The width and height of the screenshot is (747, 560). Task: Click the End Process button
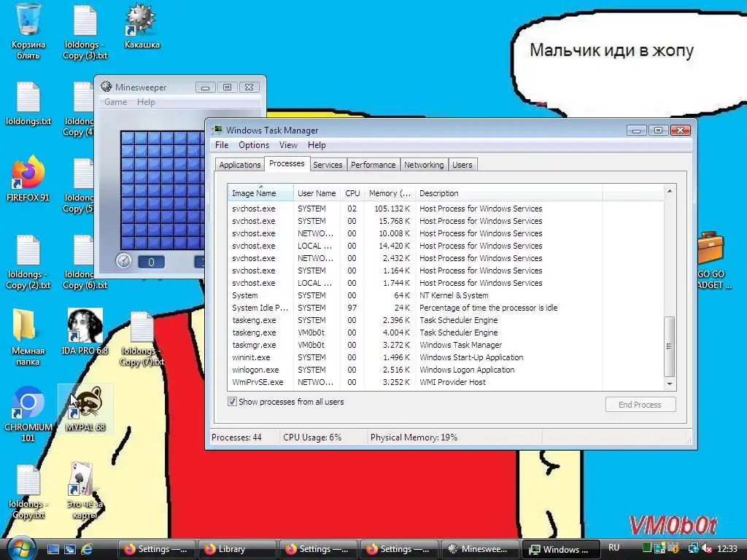click(640, 404)
